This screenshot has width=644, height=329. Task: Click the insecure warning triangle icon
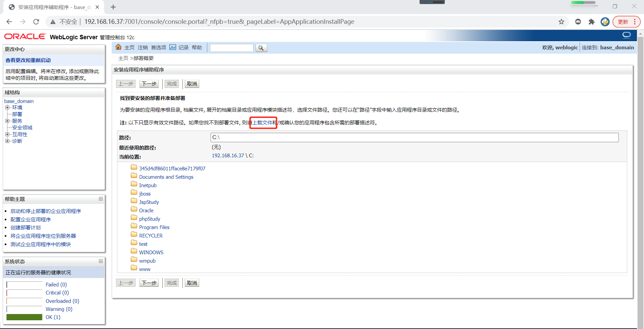53,22
